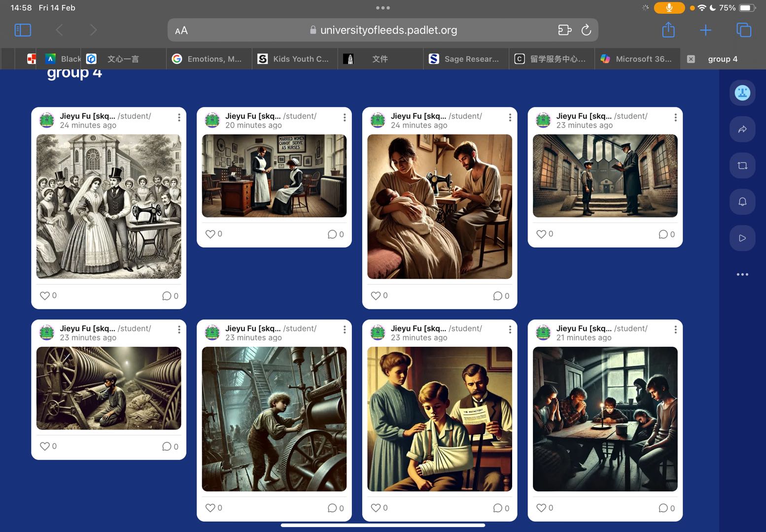766x532 pixels.
Task: Open the Safari tab overview icon
Action: pos(743,30)
